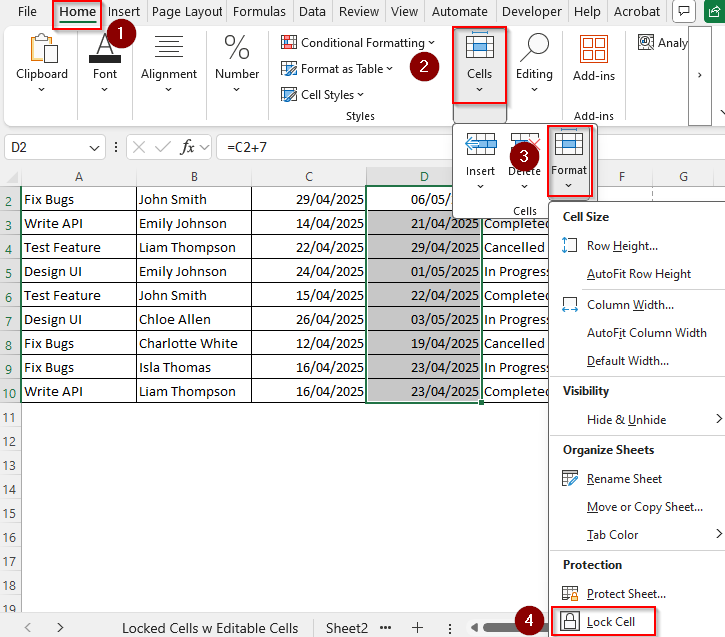Open hidden sheets ellipsis
The height and width of the screenshot is (637, 725).
(x=385, y=627)
